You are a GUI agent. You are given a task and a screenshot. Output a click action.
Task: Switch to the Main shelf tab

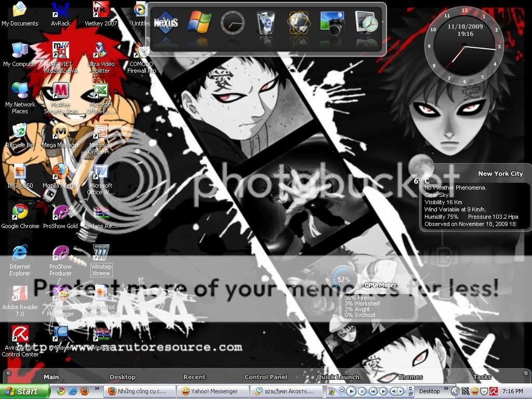pyautogui.click(x=51, y=377)
